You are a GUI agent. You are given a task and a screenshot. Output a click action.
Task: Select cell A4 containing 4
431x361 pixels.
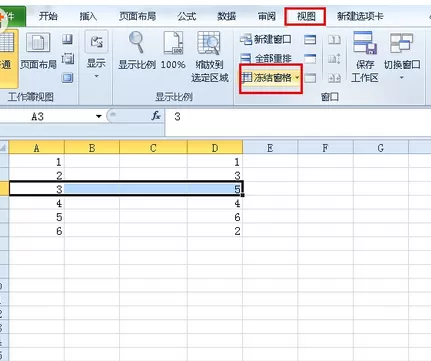[36, 203]
